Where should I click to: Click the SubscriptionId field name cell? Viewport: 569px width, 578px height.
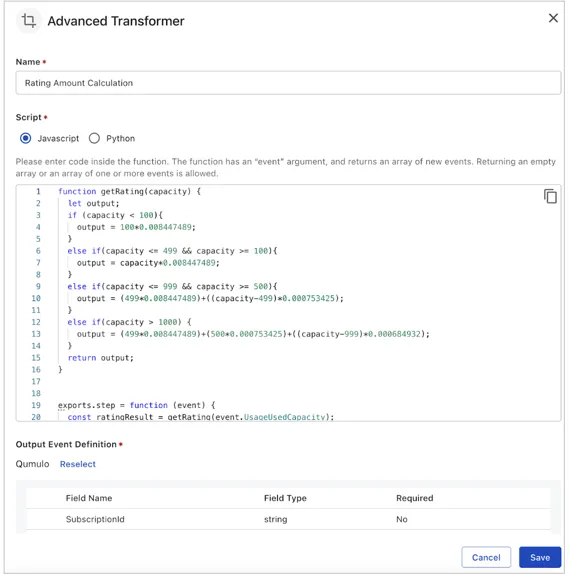(95, 519)
